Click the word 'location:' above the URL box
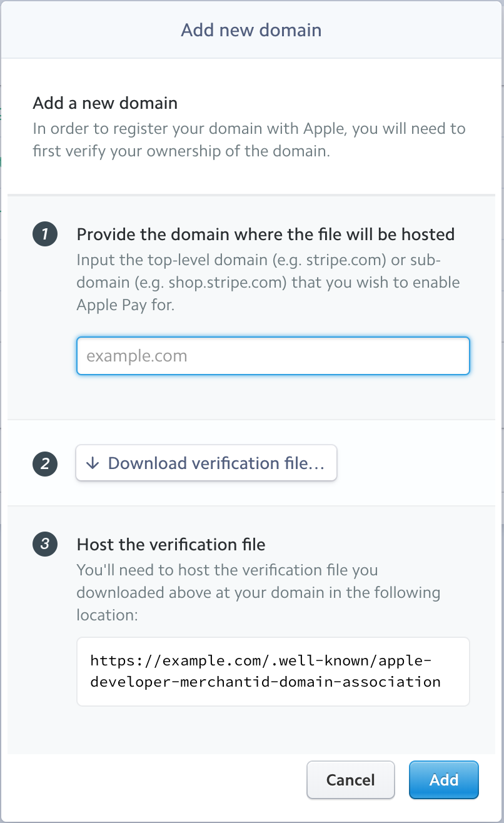The width and height of the screenshot is (504, 823). click(x=107, y=615)
